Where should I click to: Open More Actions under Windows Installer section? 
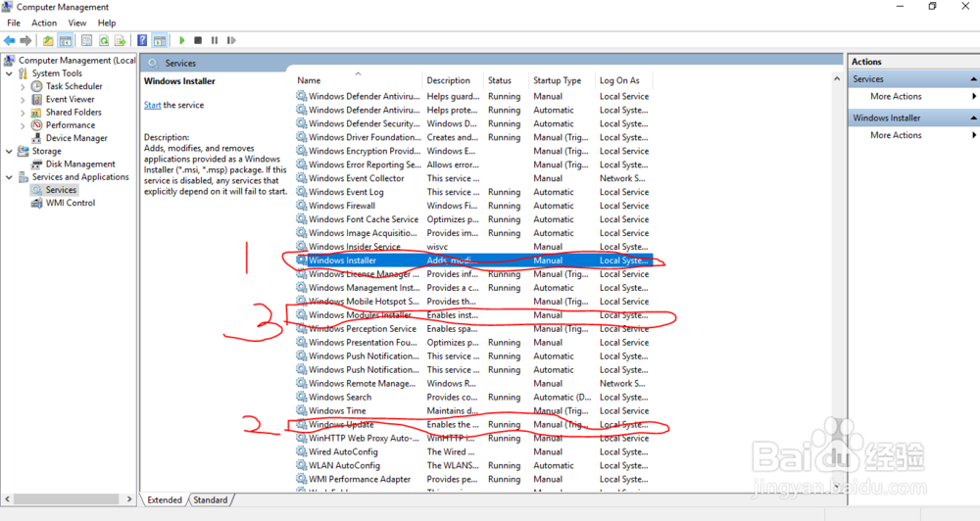pyautogui.click(x=896, y=135)
